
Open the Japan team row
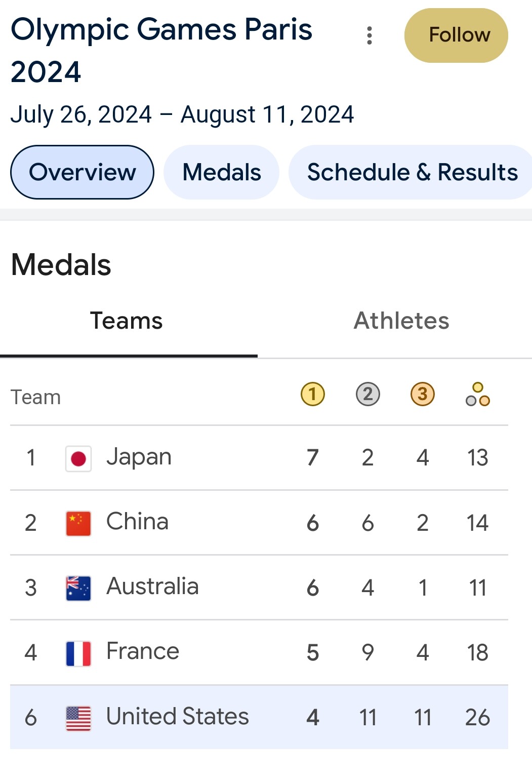tap(259, 458)
